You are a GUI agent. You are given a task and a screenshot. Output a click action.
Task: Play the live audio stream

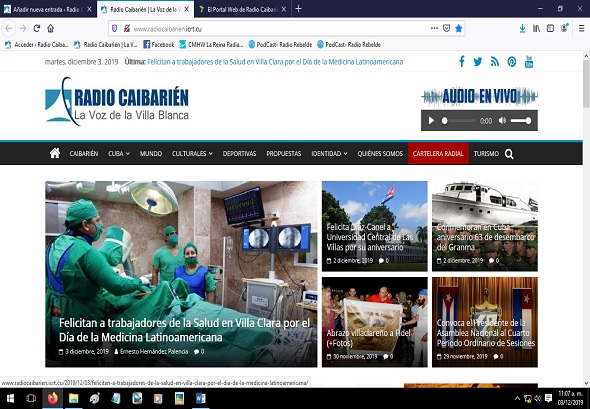point(431,120)
